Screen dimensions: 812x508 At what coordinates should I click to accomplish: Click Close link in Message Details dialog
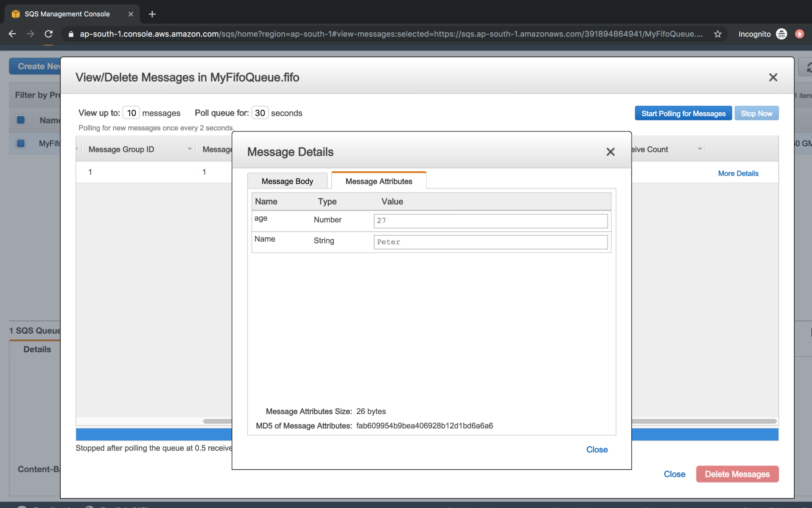coord(597,449)
